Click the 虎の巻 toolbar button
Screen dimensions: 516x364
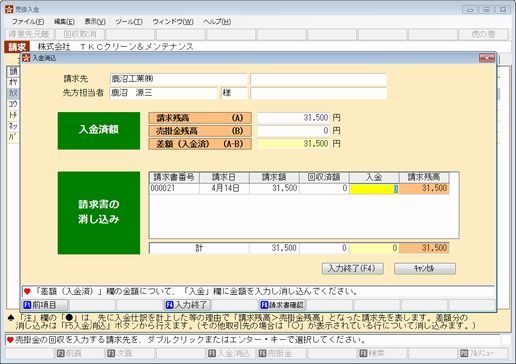click(483, 34)
